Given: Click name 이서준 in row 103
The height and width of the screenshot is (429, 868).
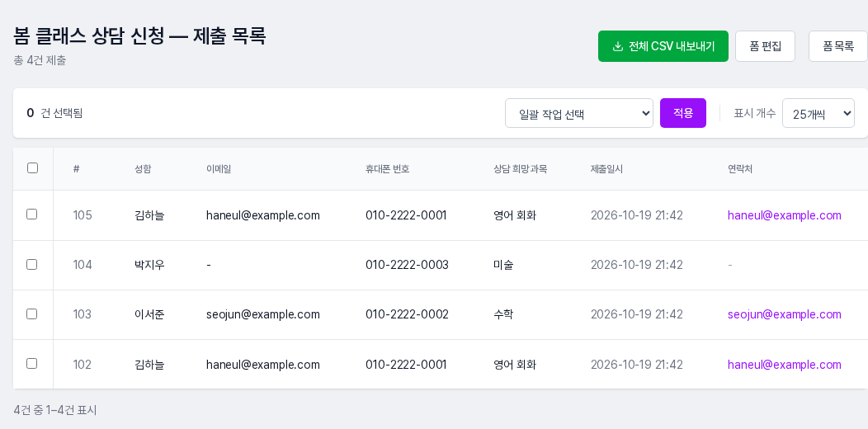Looking at the screenshot, I should (149, 314).
